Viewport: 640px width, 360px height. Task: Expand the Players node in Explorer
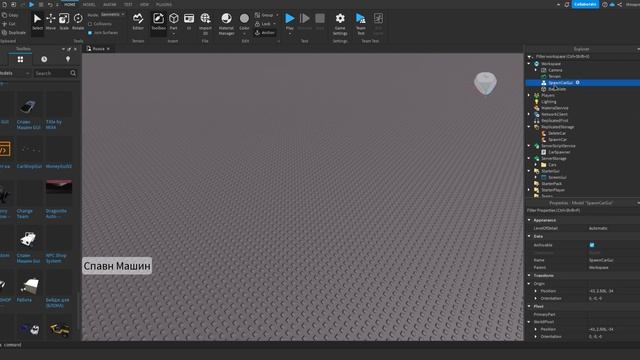point(529,96)
